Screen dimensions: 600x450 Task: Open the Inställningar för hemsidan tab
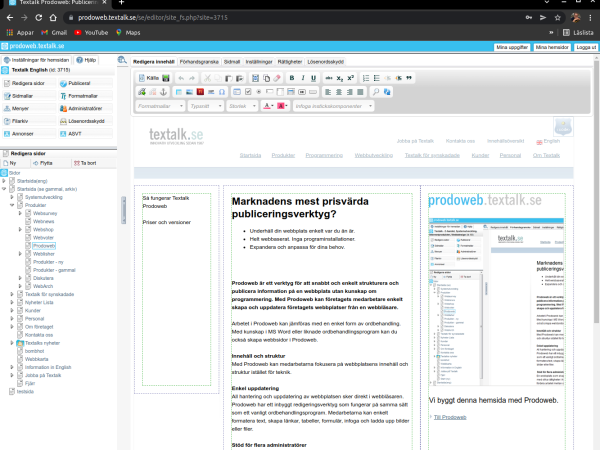point(36,60)
